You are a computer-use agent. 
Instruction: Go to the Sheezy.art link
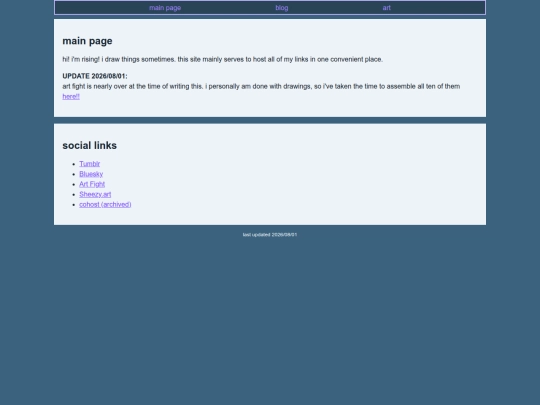tap(95, 194)
